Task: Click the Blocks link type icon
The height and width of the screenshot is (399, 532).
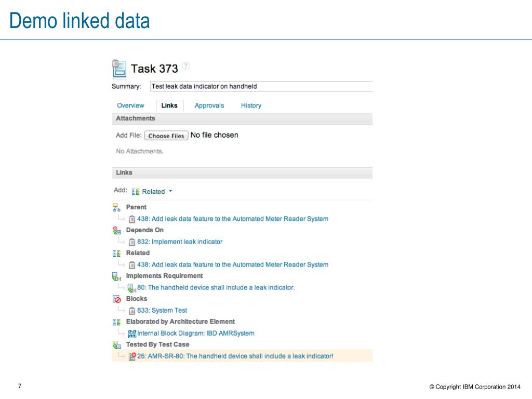Action: tap(116, 299)
